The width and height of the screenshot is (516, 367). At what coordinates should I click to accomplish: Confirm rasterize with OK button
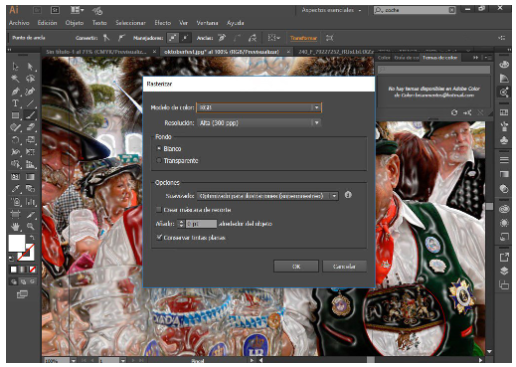pyautogui.click(x=296, y=266)
